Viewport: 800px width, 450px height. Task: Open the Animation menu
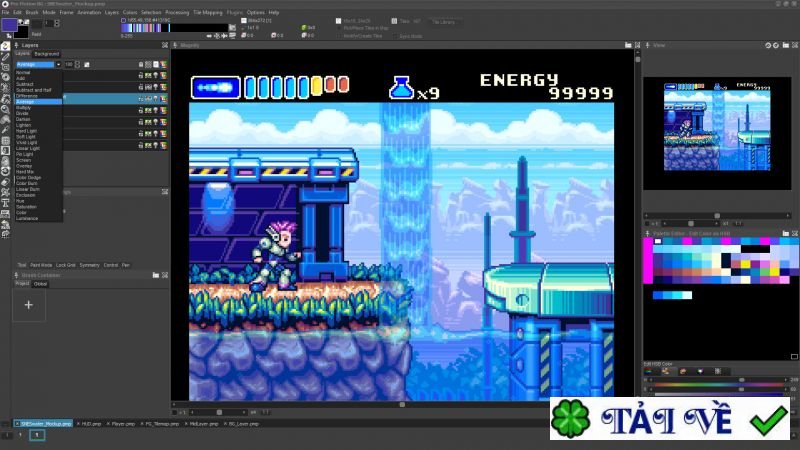[89, 12]
